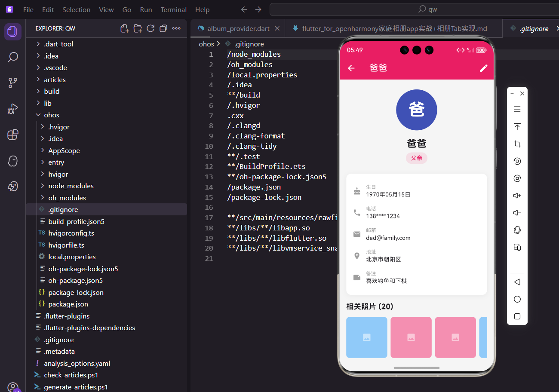Expand the lib folder

click(x=106, y=103)
